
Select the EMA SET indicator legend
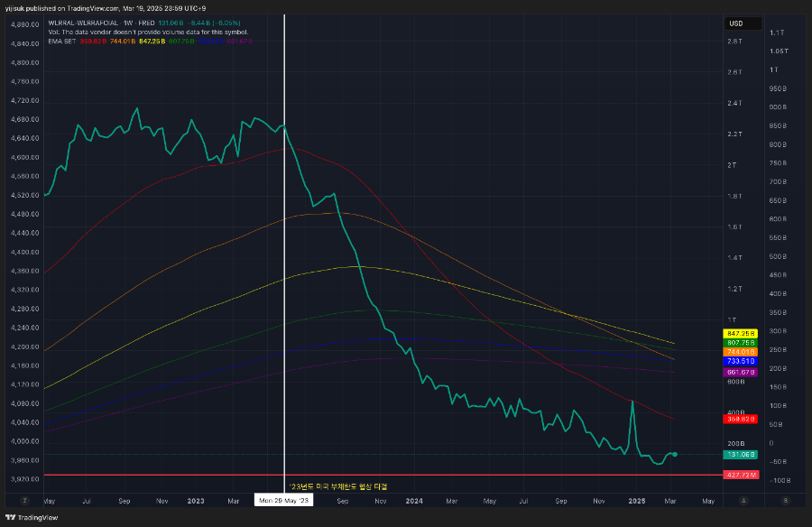[62, 41]
